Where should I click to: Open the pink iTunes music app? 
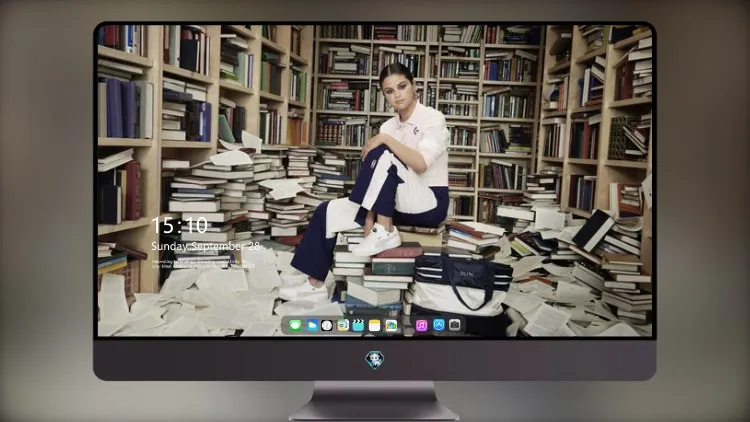[421, 325]
